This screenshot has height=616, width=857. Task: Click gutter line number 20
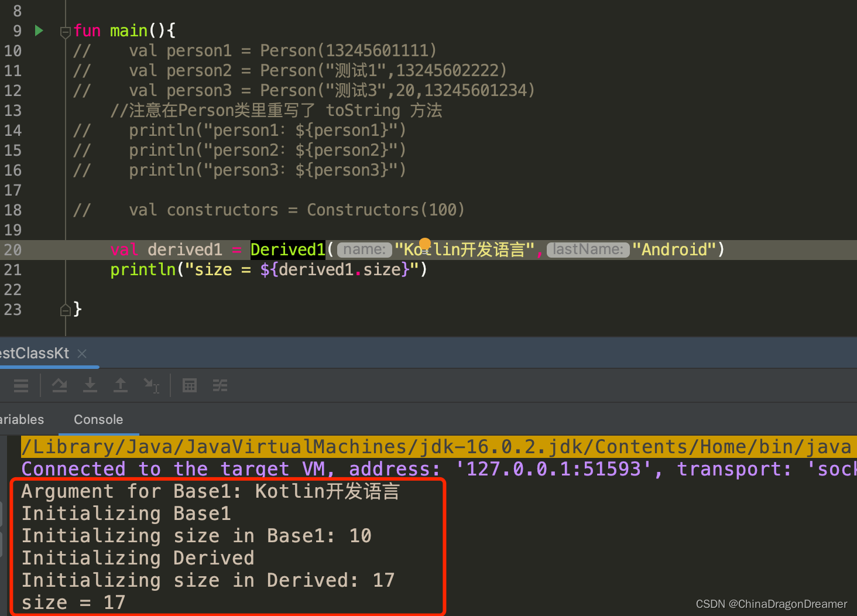[13, 250]
